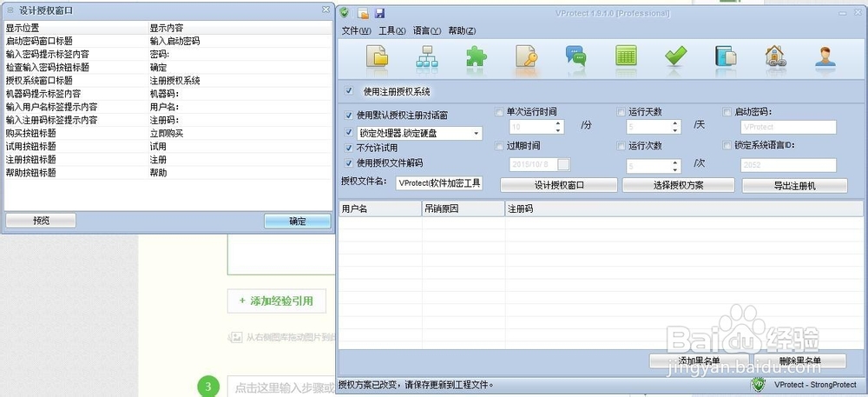Open the green table grid icon

pos(626,56)
